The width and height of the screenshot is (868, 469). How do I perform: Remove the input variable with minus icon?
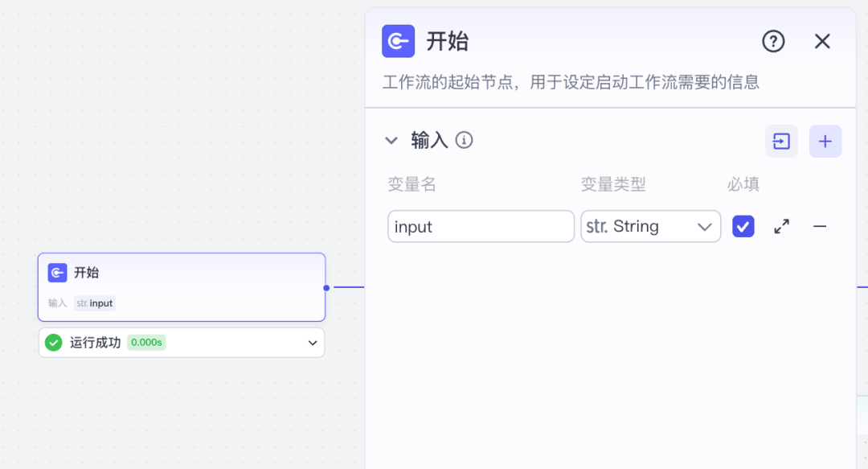point(820,227)
